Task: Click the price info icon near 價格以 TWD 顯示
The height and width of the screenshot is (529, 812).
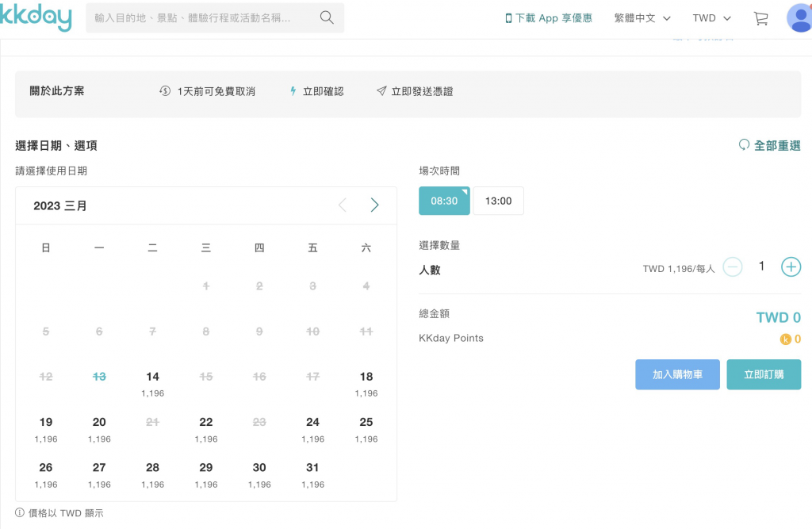Action: pyautogui.click(x=20, y=512)
